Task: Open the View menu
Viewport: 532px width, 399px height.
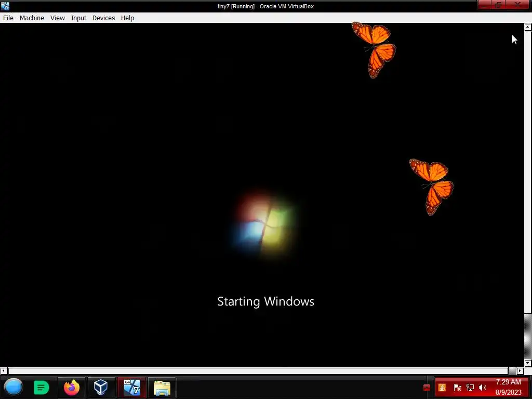Action: tap(57, 18)
